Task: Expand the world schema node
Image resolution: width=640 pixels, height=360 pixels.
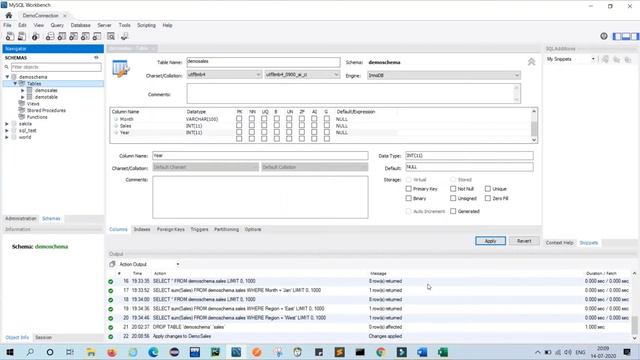Action: coord(7,137)
